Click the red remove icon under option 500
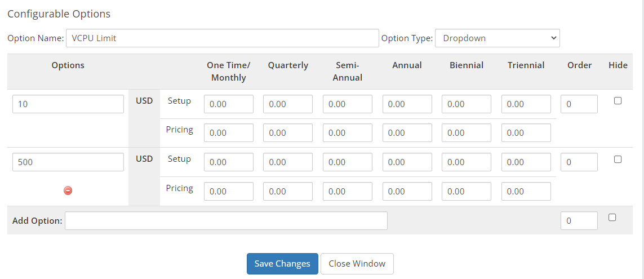 [x=68, y=191]
